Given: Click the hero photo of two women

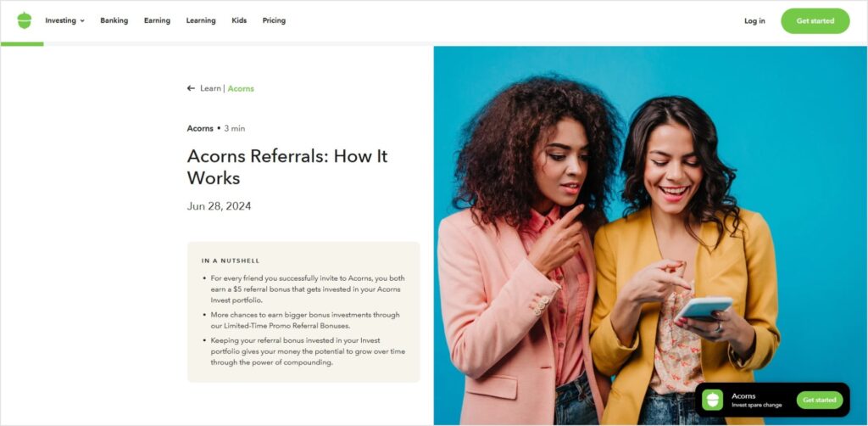Looking at the screenshot, I should (x=650, y=235).
